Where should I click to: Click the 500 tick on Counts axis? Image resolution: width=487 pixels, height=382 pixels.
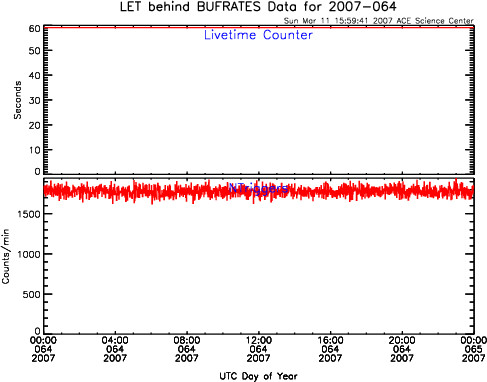pyautogui.click(x=32, y=294)
